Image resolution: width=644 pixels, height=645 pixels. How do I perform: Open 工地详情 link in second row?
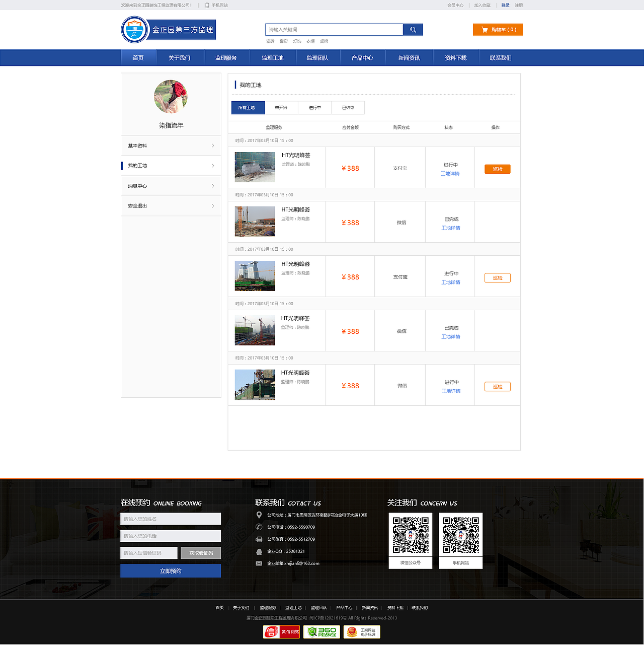(451, 228)
